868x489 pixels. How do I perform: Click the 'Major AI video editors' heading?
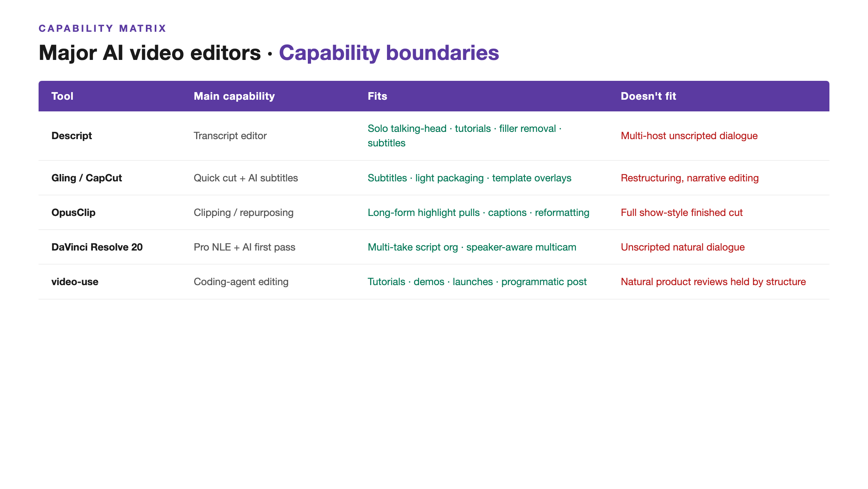coord(149,53)
